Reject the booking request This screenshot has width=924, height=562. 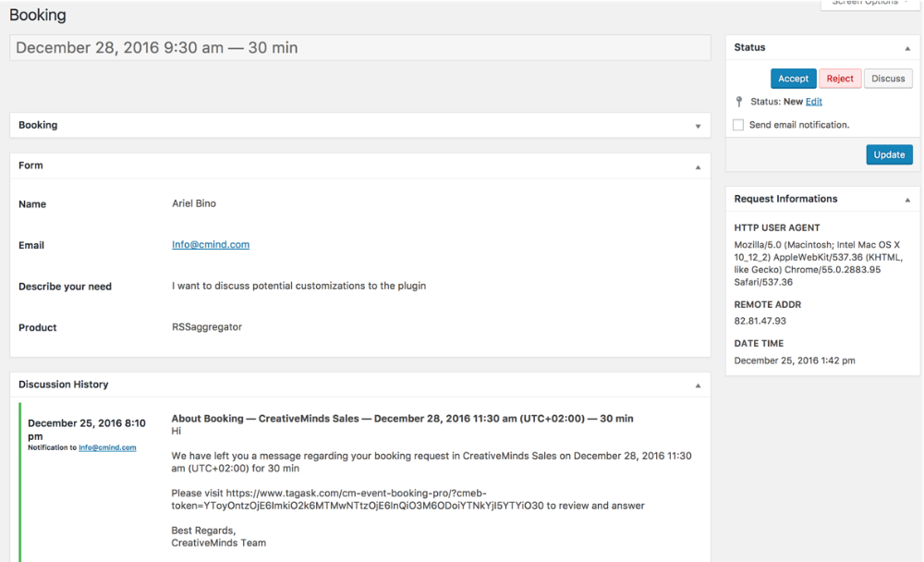click(x=840, y=79)
